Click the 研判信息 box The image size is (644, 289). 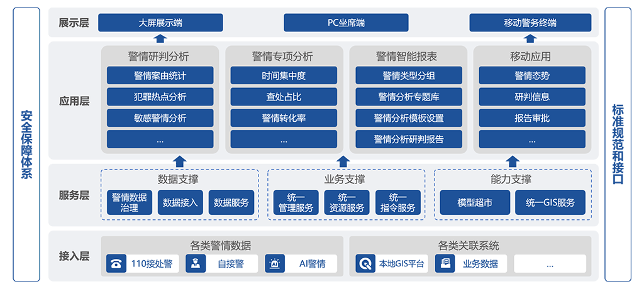532,97
